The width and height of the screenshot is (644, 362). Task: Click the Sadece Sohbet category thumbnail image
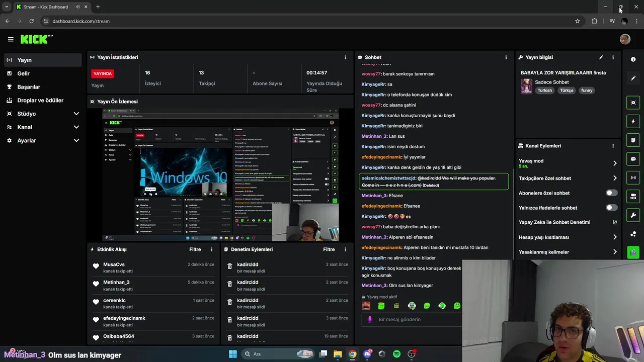(x=526, y=86)
